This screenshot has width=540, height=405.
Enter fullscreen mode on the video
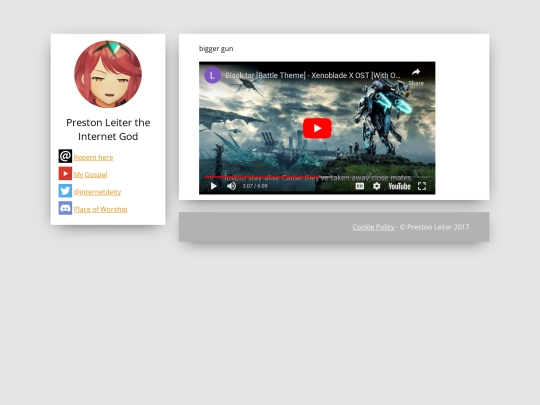tap(422, 186)
